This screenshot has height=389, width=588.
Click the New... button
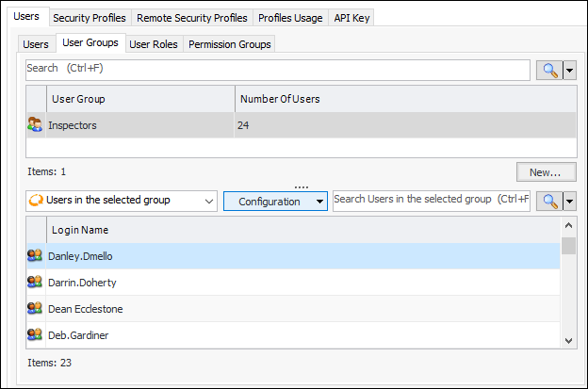[x=546, y=172]
